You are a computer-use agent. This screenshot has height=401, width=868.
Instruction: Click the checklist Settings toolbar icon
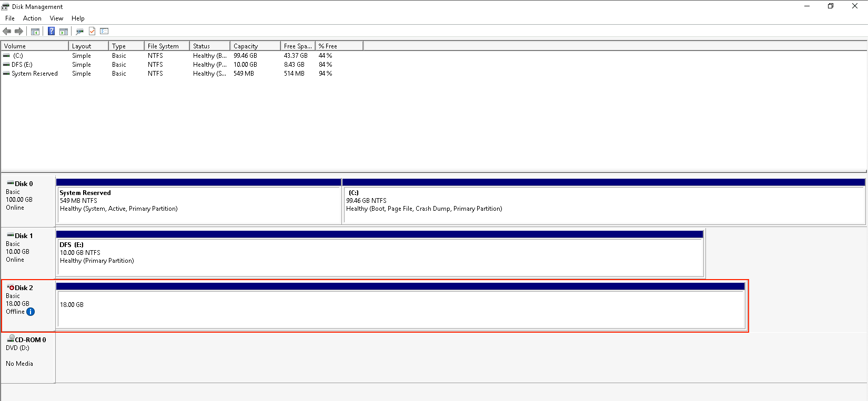point(104,32)
